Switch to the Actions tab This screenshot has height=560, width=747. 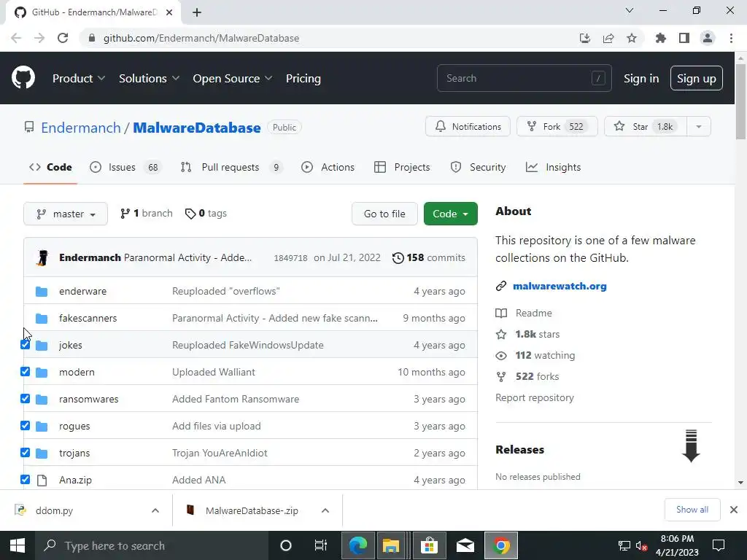coord(328,167)
